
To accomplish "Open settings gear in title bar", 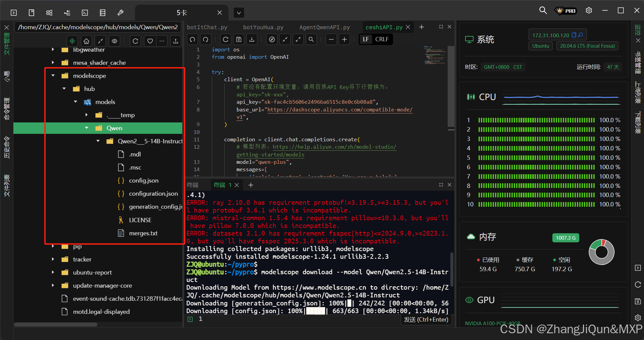I will (x=589, y=10).
